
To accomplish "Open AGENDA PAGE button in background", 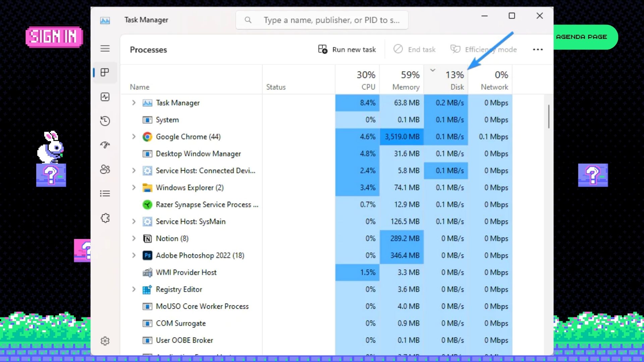I will point(585,37).
